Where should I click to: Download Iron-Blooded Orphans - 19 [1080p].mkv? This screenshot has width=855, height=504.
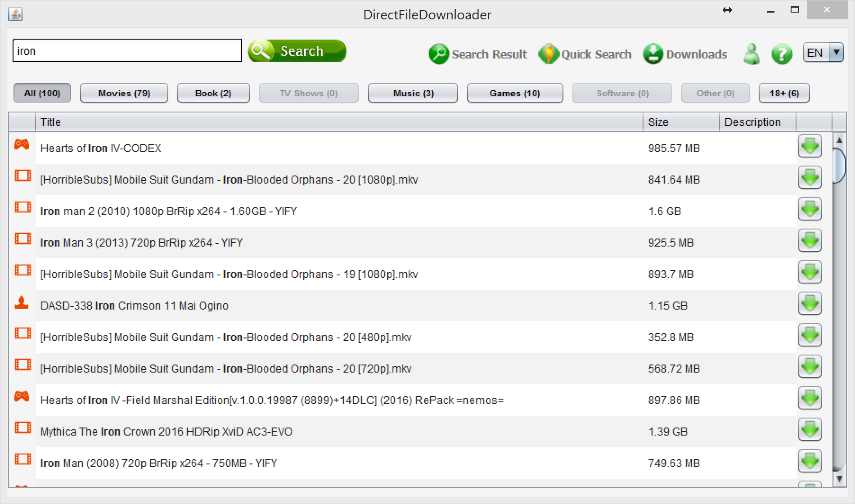810,272
